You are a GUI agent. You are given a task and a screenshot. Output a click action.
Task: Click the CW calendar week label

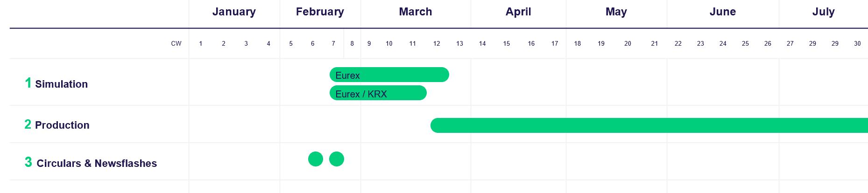point(176,44)
